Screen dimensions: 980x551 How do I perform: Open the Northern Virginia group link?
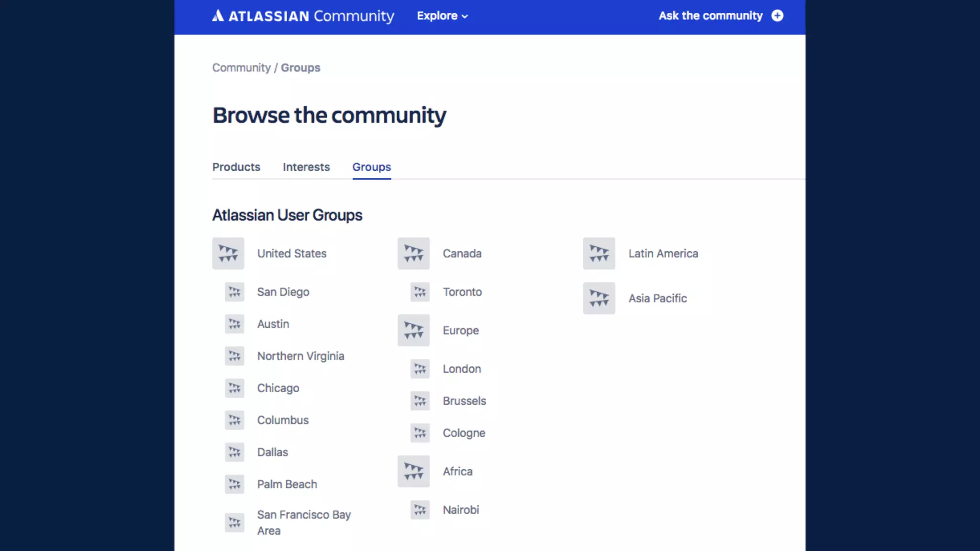[301, 356]
